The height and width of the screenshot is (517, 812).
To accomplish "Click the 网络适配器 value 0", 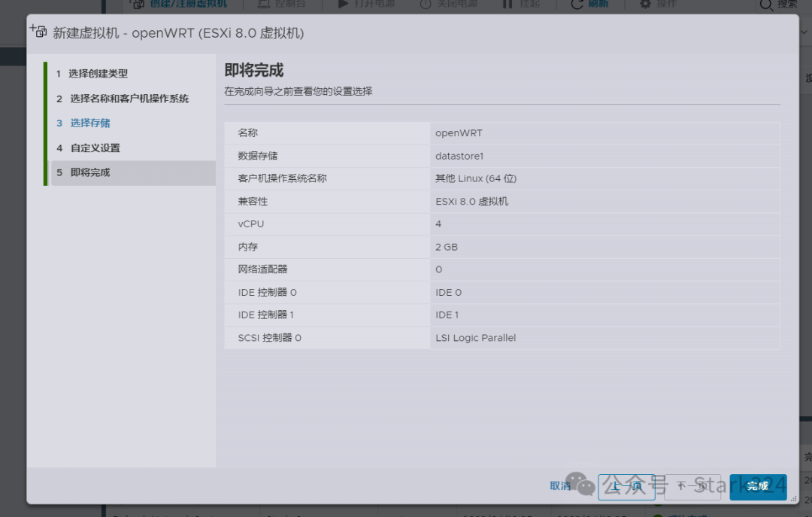I will 438,269.
